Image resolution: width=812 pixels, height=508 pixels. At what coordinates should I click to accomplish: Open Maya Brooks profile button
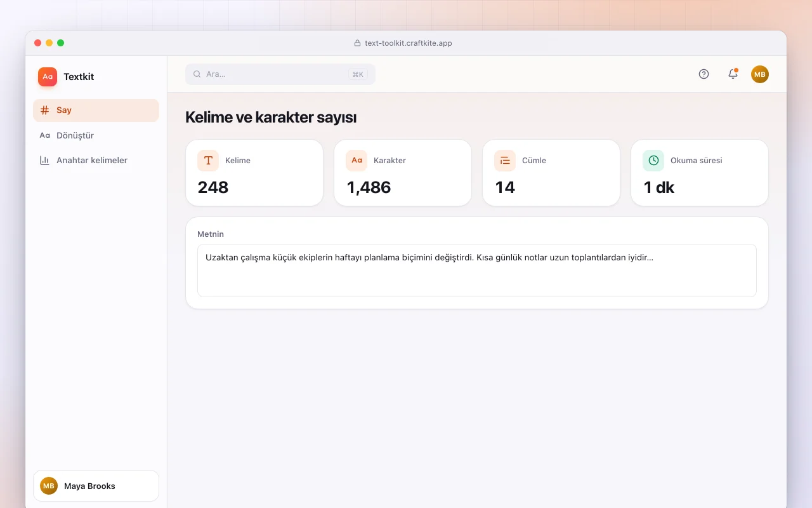(96, 486)
